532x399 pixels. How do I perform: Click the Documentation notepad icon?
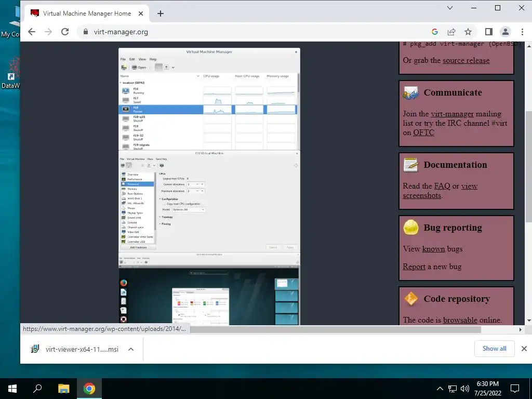point(410,165)
